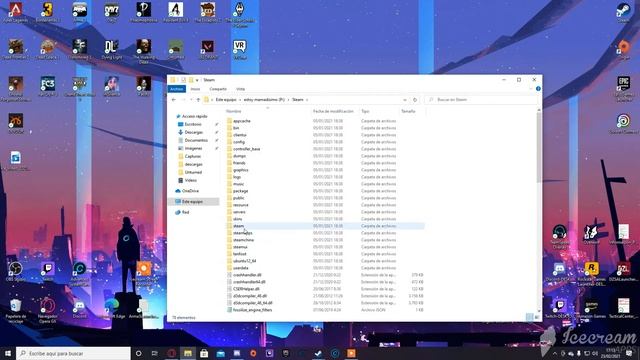640x360 pixels.
Task: Open the Phasmophobia desktop shortcut
Action: pos(144,12)
